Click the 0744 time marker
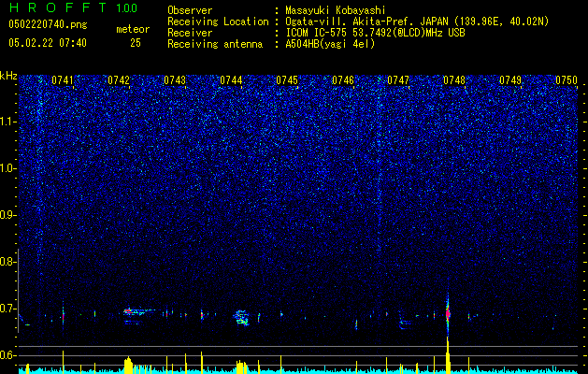 231,80
